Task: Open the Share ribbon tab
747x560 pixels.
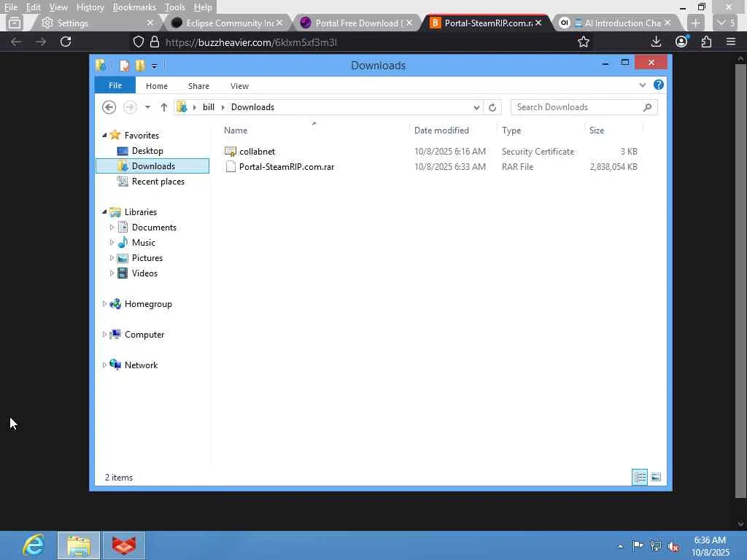Action: [x=198, y=86]
